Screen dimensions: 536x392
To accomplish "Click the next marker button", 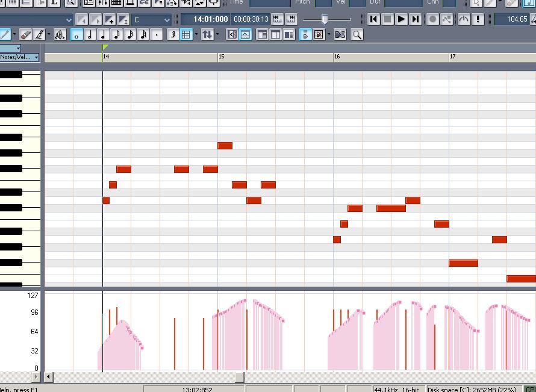I will [x=96, y=20].
